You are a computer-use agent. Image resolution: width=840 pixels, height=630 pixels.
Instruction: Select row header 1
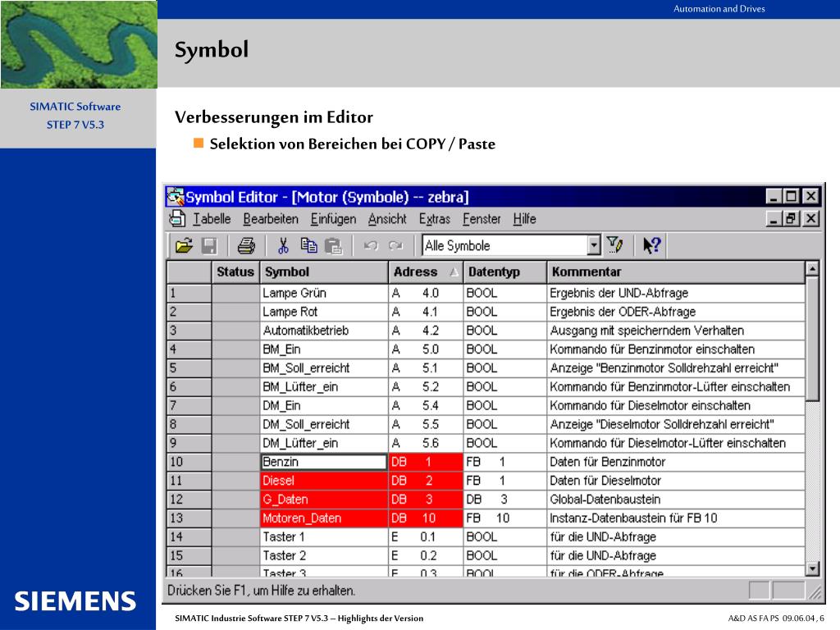coord(189,293)
